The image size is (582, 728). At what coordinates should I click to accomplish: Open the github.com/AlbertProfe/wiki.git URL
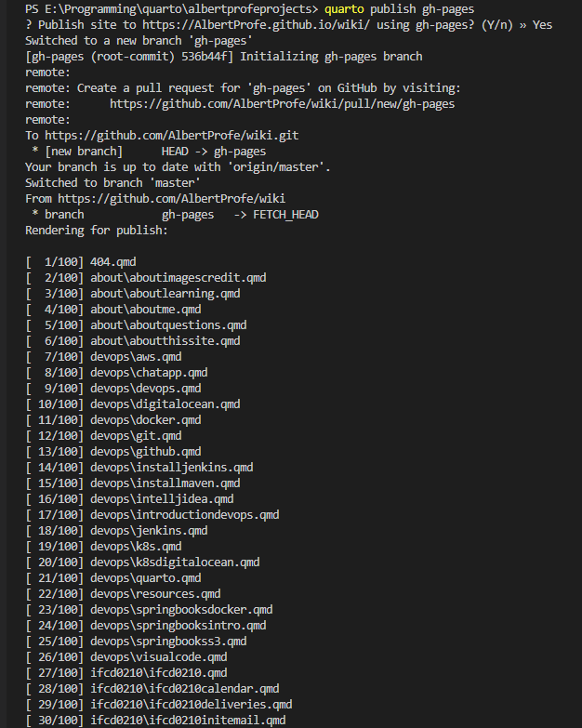pyautogui.click(x=172, y=136)
